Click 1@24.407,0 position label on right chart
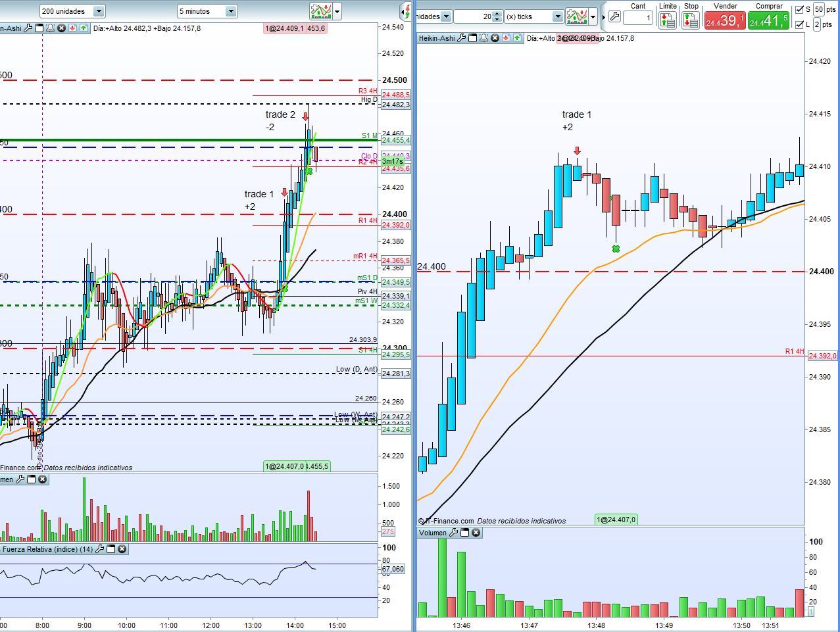 (x=616, y=520)
